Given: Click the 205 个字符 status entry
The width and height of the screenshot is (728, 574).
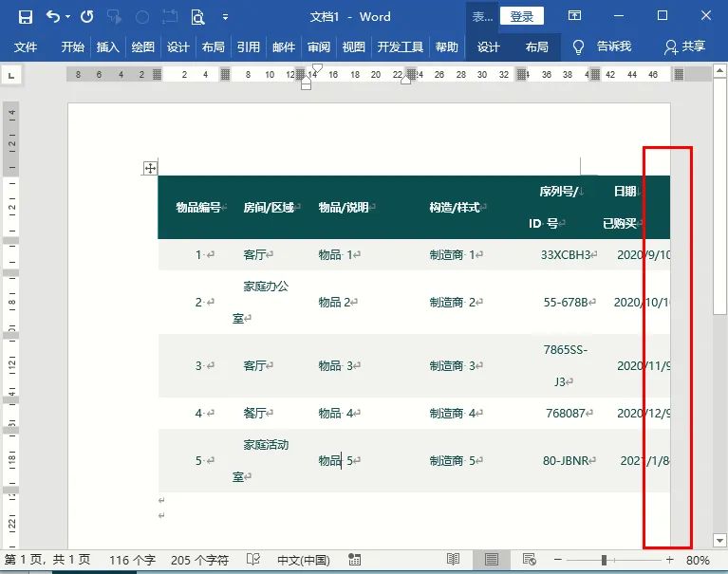Looking at the screenshot, I should click(199, 560).
